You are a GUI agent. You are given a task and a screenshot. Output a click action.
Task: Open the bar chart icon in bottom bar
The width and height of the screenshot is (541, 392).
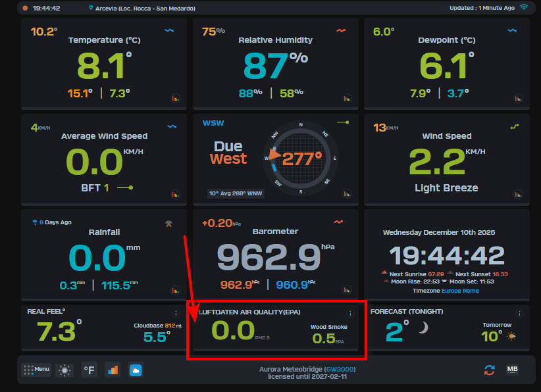point(113,370)
